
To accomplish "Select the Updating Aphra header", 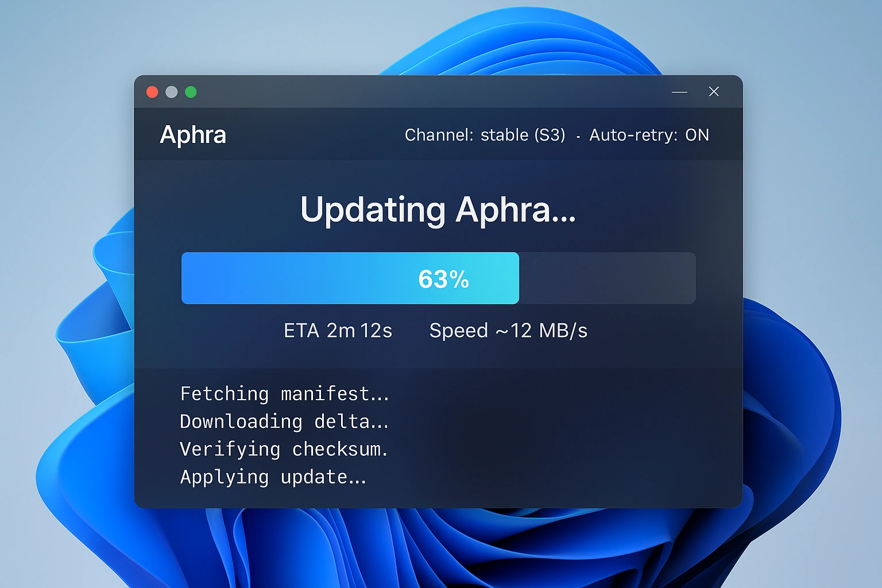I will tap(438, 210).
